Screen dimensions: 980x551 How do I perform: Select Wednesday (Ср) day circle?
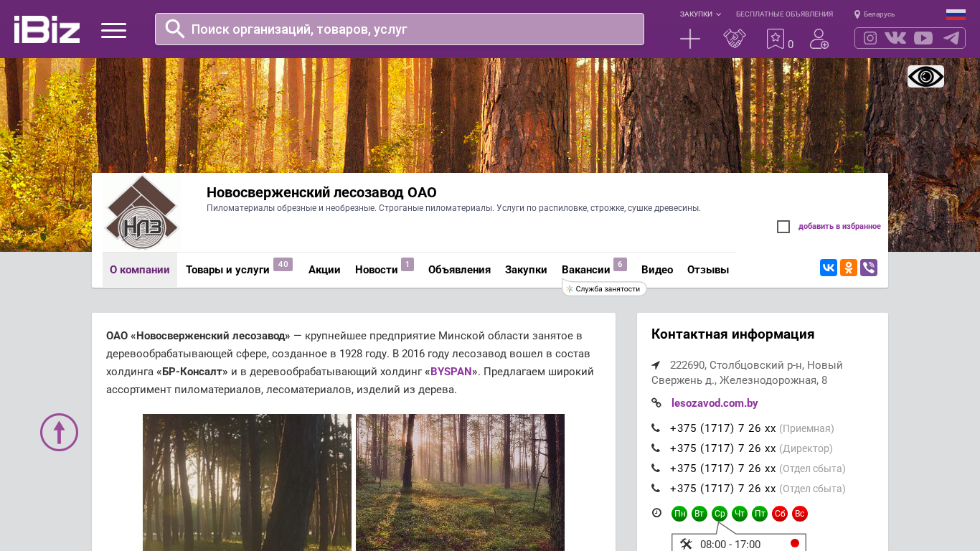[720, 514]
